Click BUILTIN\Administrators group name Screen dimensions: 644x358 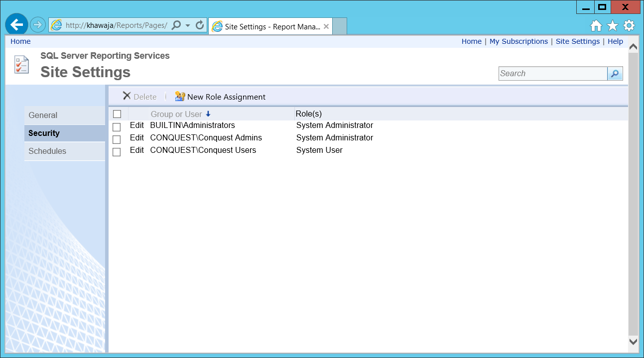pos(192,125)
